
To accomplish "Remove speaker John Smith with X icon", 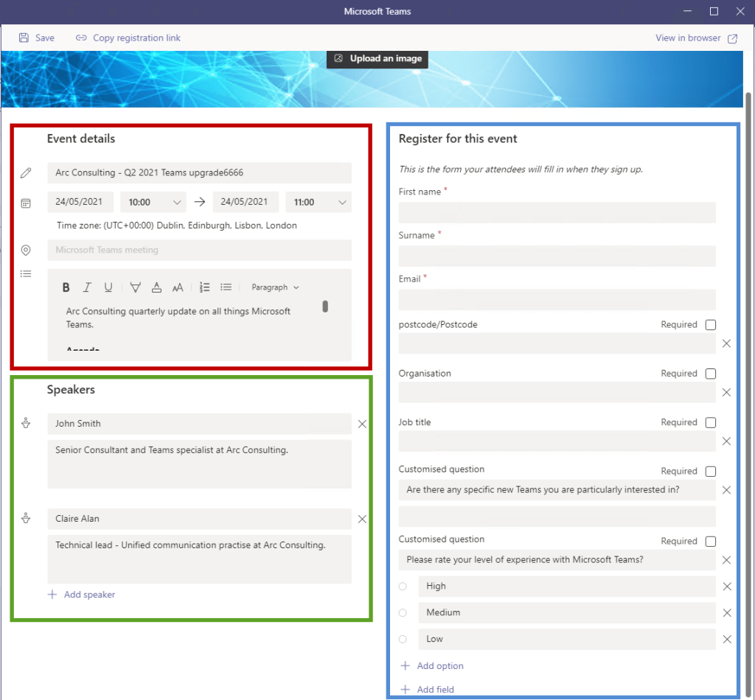I will (x=362, y=424).
